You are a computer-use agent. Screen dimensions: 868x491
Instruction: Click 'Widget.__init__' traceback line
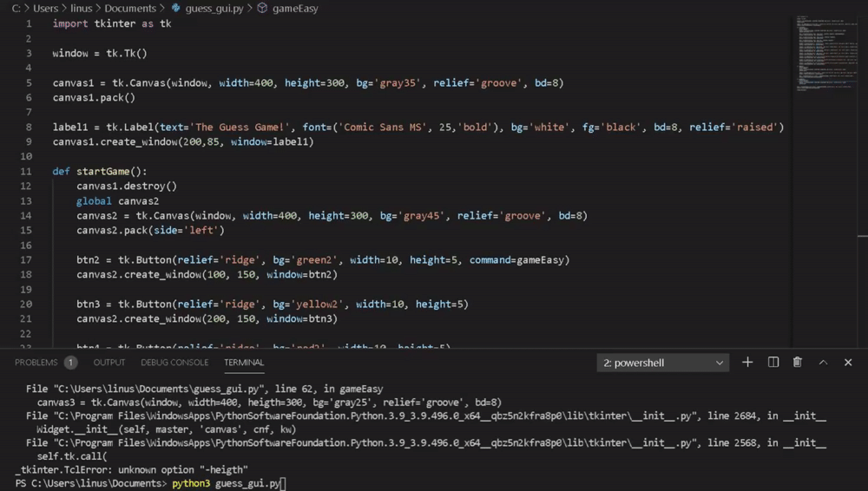click(x=166, y=429)
